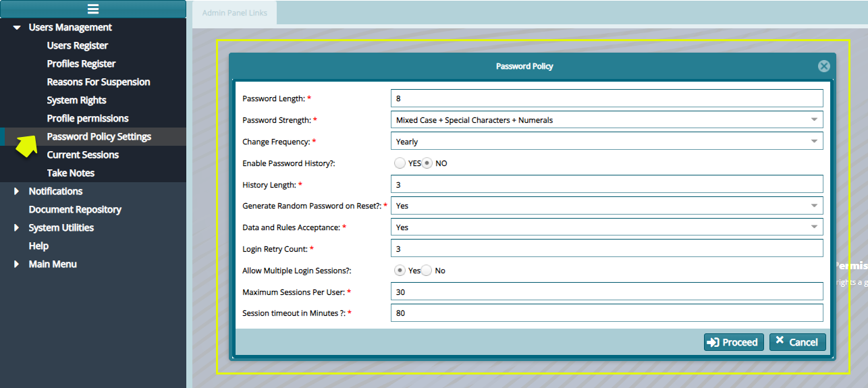The height and width of the screenshot is (388, 868).
Task: Click the History Length field
Action: [607, 184]
